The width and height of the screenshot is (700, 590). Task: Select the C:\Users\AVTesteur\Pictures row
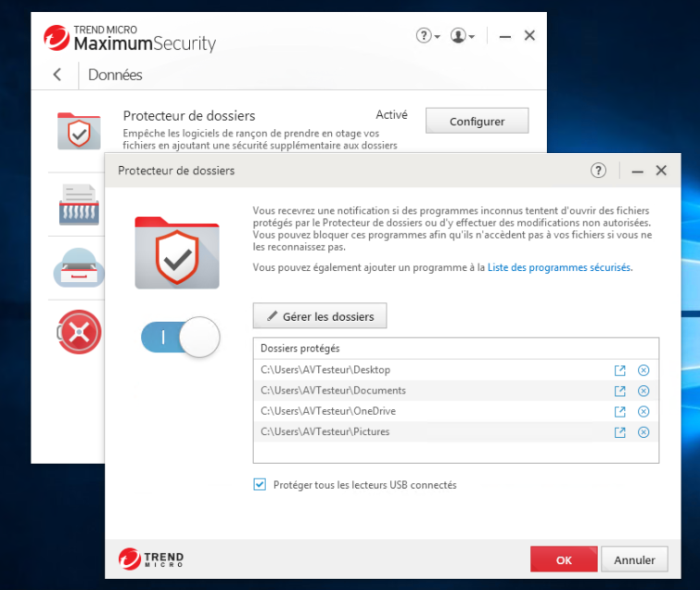[x=456, y=432]
